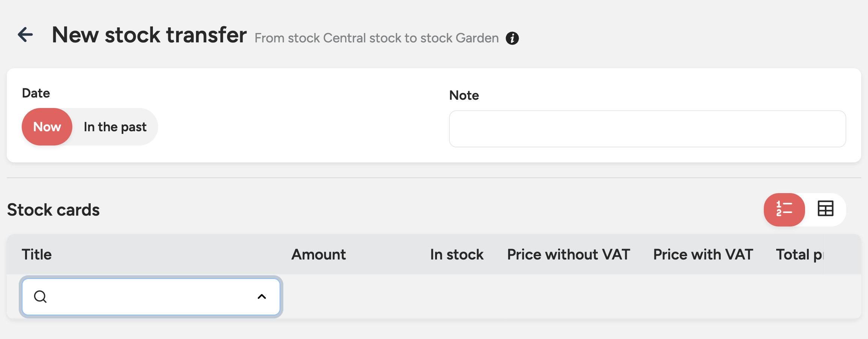Click the info icon beside Garden
The image size is (868, 339).
click(x=512, y=38)
